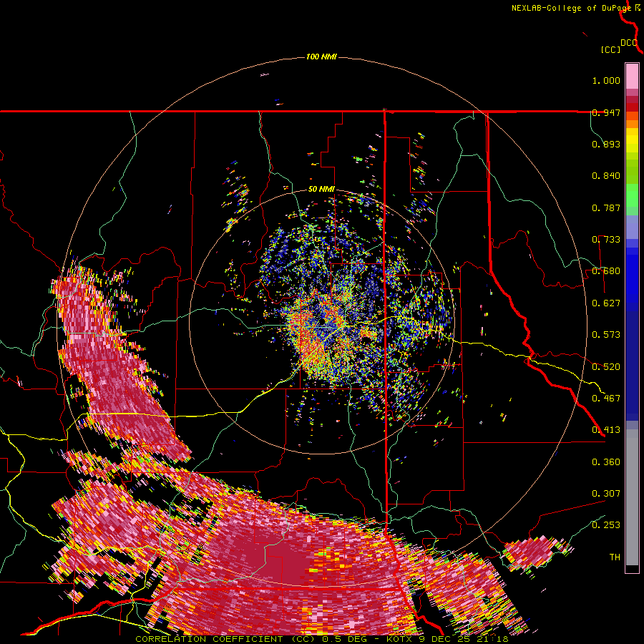The width and height of the screenshot is (644, 644).
Task: Pick the orange segment of color bar
Action: [632, 120]
